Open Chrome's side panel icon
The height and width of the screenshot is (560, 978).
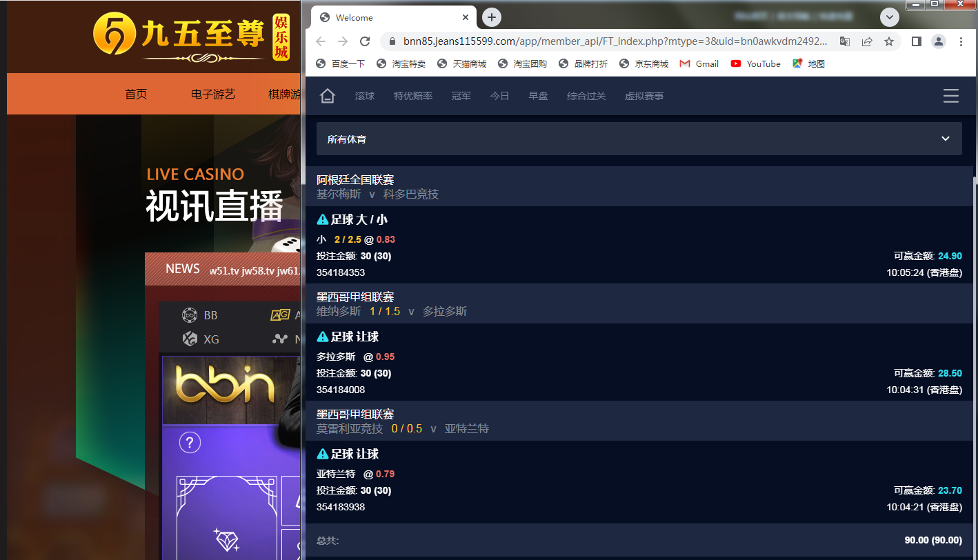click(917, 41)
